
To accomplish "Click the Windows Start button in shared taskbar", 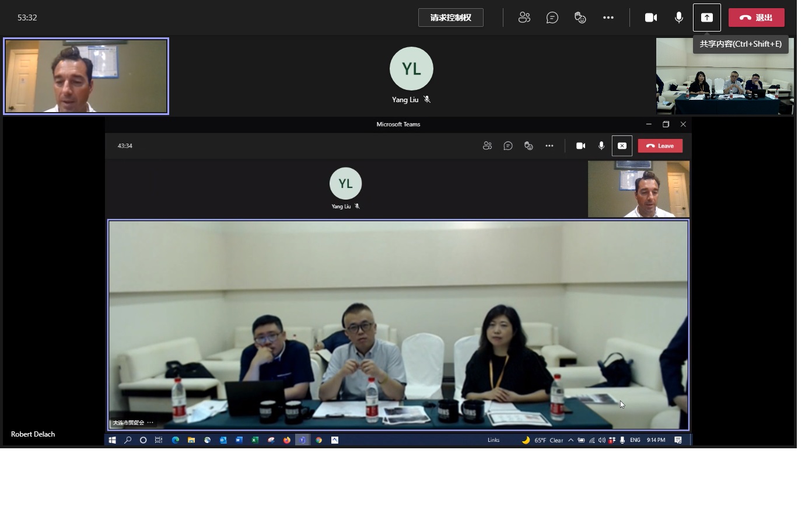I will point(112,440).
